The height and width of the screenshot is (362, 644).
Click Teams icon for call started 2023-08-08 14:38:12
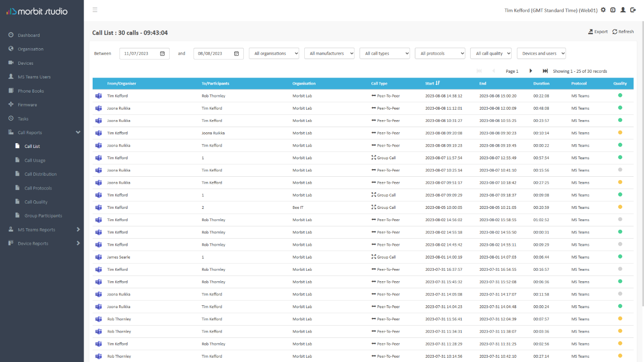pyautogui.click(x=99, y=96)
